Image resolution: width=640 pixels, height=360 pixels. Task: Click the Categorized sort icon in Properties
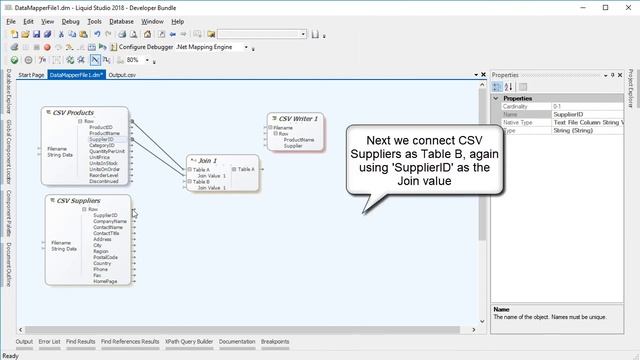point(497,87)
